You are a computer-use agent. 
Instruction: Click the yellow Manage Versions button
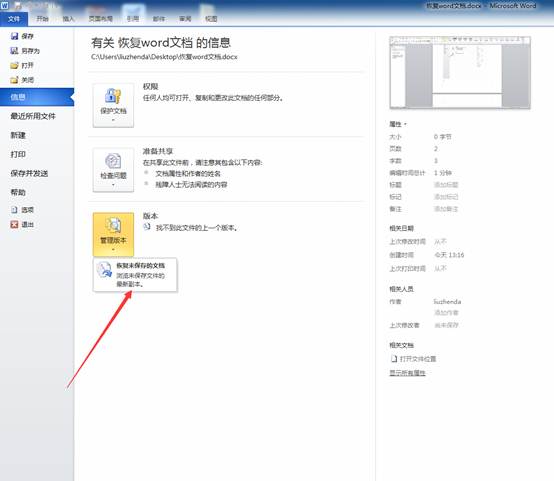pos(113,234)
